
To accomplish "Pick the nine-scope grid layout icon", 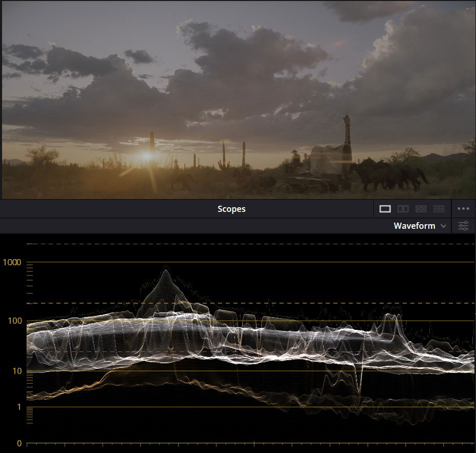I will pos(439,209).
